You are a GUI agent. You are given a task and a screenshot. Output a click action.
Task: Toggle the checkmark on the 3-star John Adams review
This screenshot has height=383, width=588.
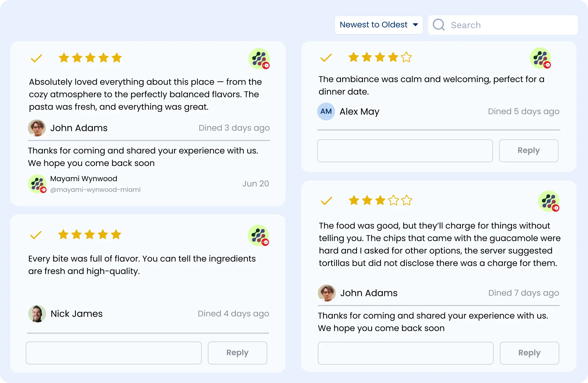(x=326, y=201)
